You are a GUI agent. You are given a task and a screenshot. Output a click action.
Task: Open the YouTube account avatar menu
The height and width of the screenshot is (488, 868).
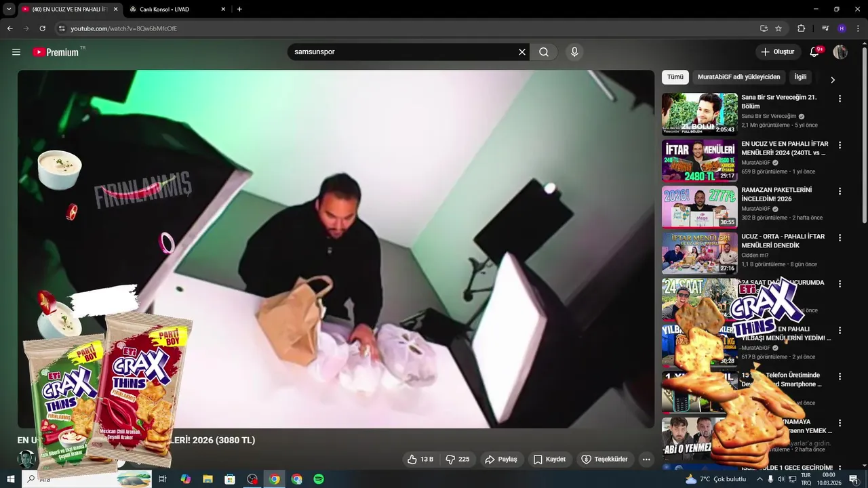pos(840,52)
